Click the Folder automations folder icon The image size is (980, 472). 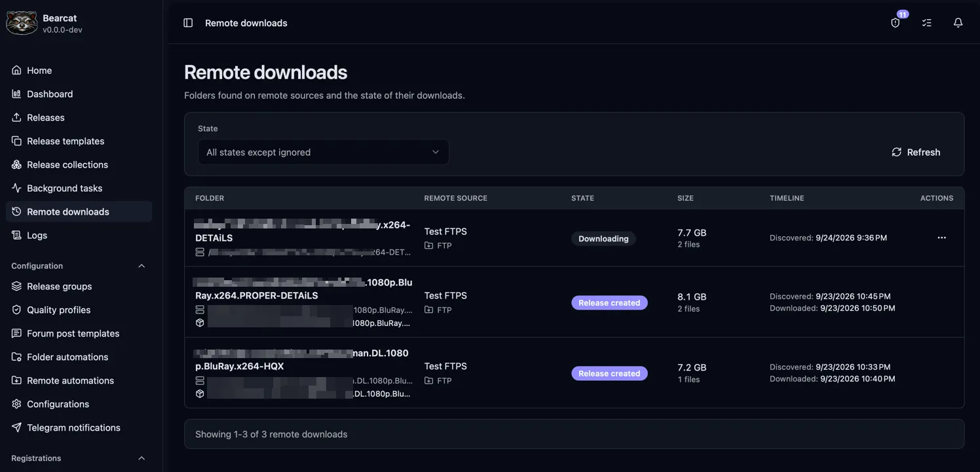coord(17,357)
